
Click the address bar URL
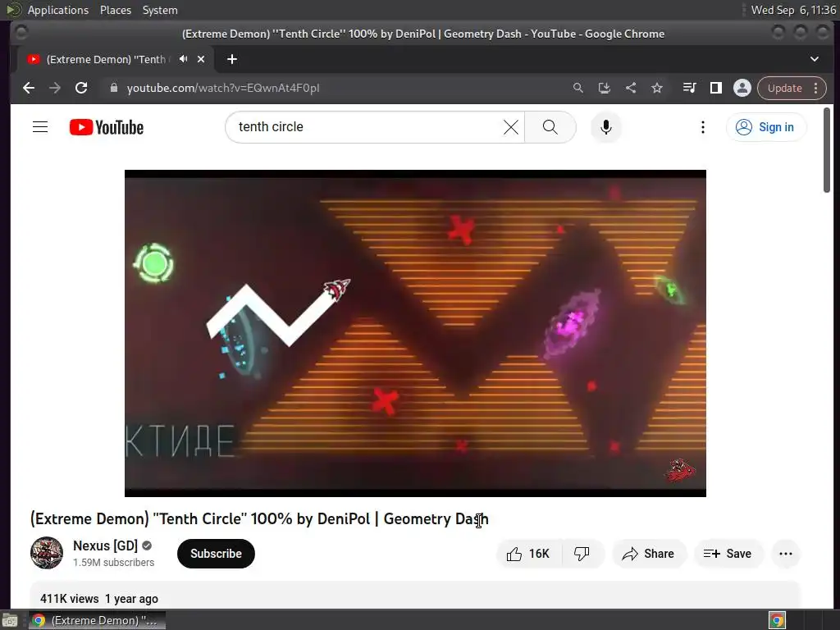pyautogui.click(x=223, y=88)
